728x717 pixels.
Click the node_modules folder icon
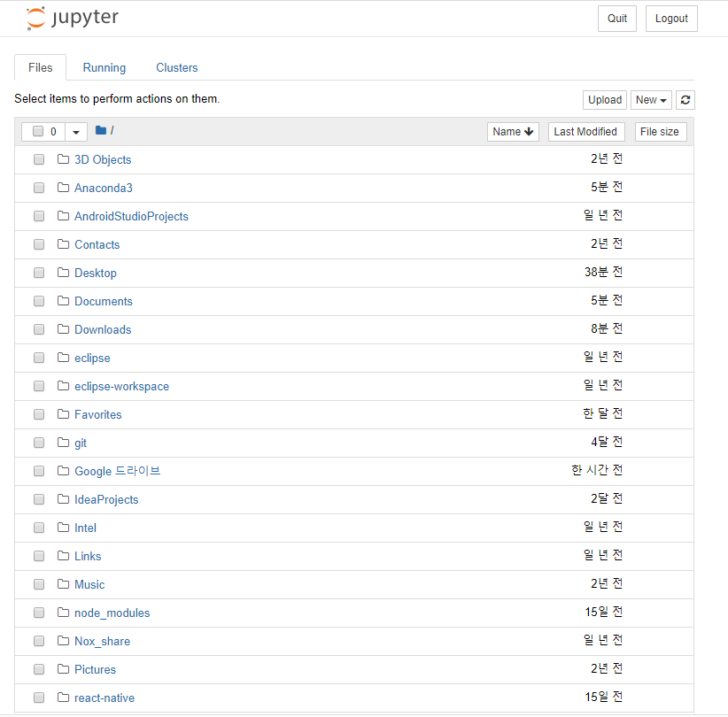[63, 613]
